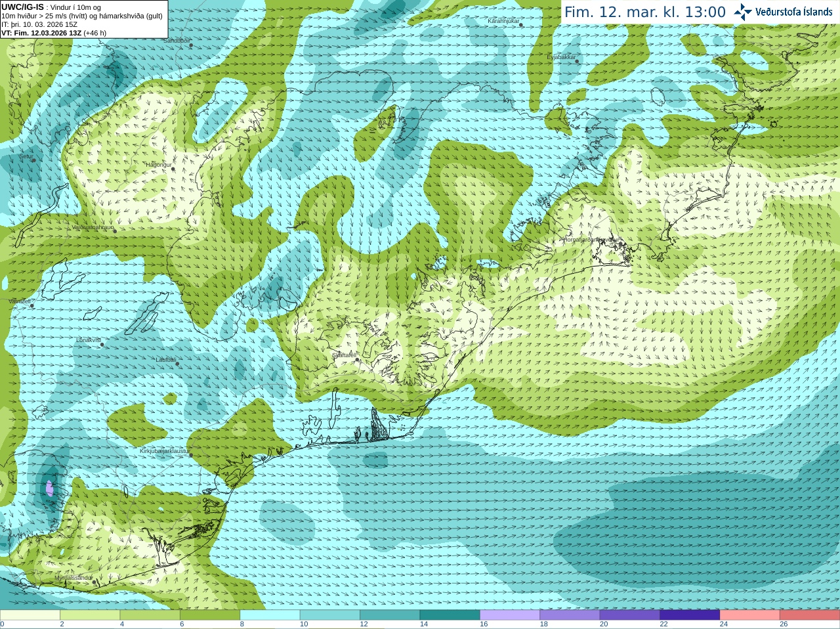
Task: Click the Hornafjarðarflugvöllur station label
Action: (591, 240)
